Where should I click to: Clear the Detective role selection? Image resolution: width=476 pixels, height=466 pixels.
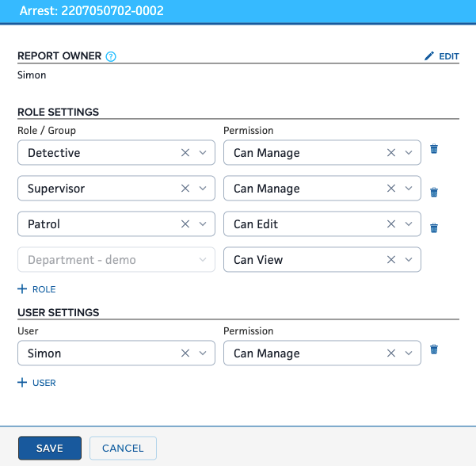coord(185,153)
